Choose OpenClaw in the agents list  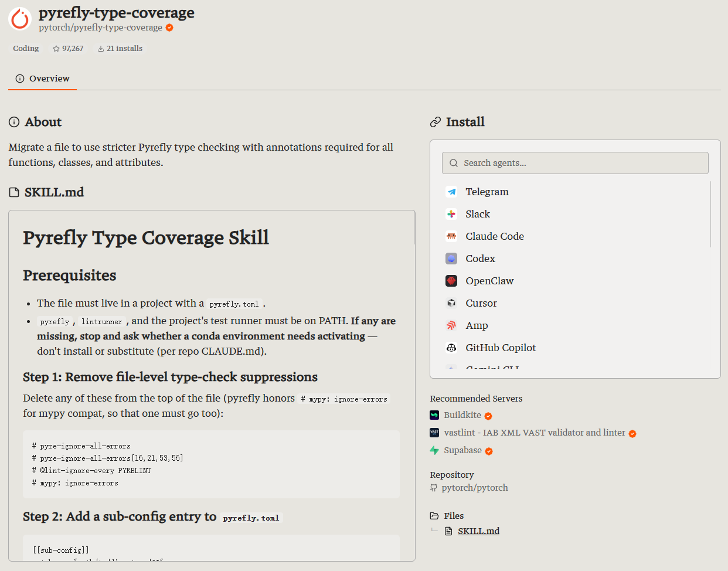tap(489, 281)
